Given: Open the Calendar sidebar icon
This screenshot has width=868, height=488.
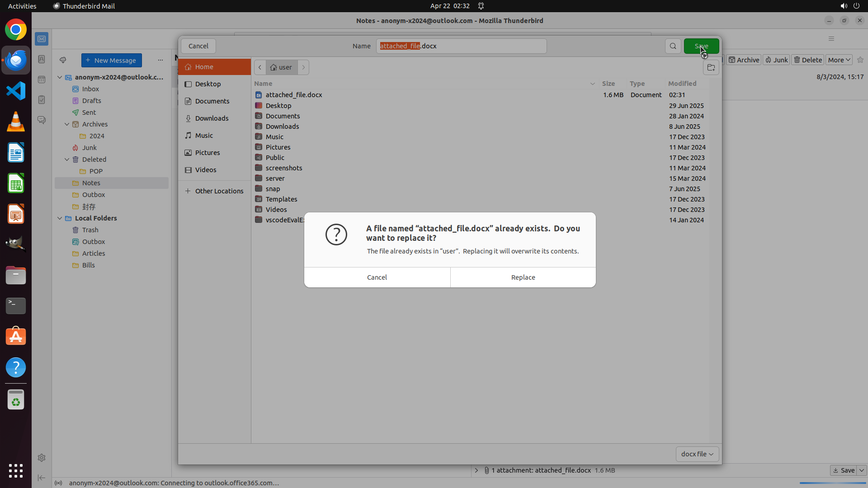Looking at the screenshot, I should [x=42, y=80].
